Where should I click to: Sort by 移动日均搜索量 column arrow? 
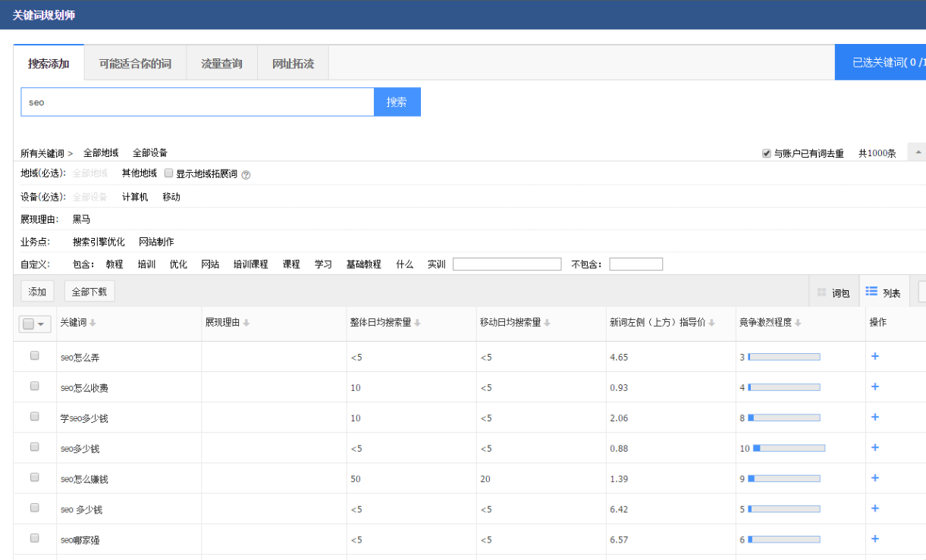pos(547,323)
